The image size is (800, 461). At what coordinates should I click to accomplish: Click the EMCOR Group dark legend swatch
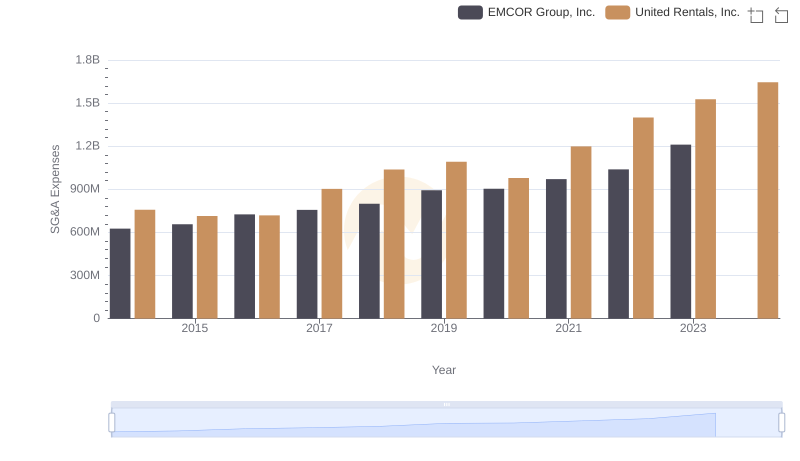click(470, 12)
